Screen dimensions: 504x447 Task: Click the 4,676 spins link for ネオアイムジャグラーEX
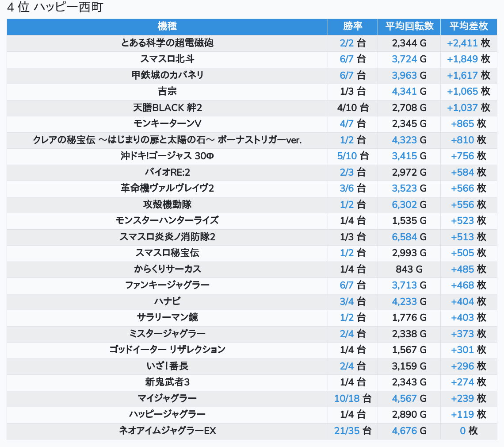tap(404, 431)
